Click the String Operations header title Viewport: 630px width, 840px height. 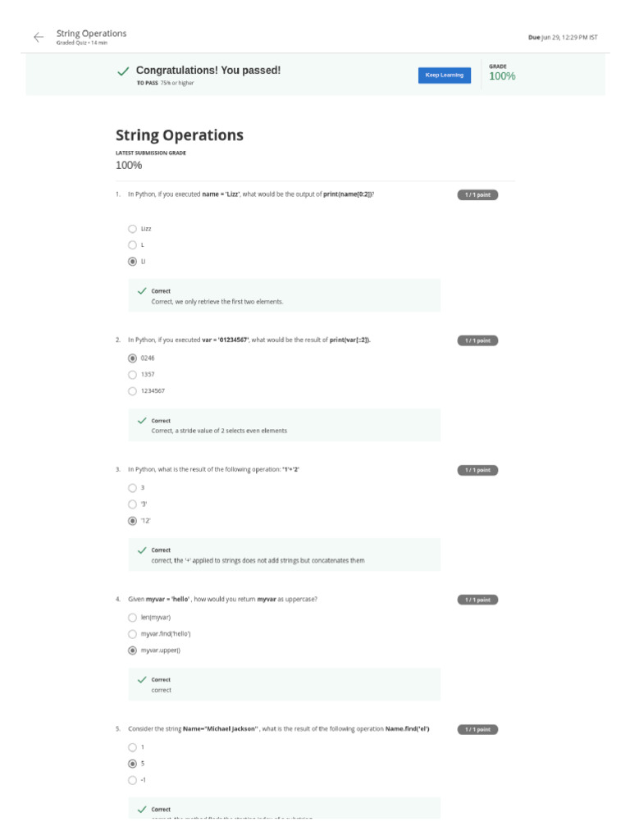[91, 34]
